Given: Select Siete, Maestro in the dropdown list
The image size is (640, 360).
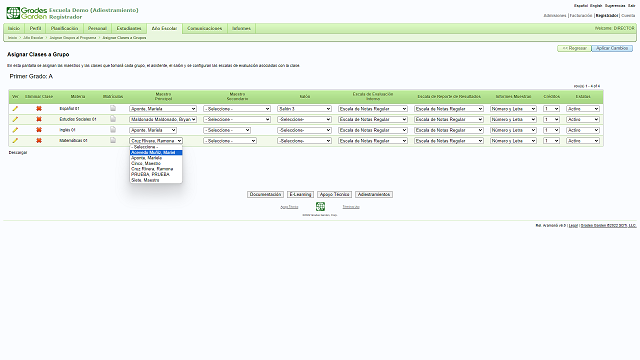Looking at the screenshot, I should (156, 180).
